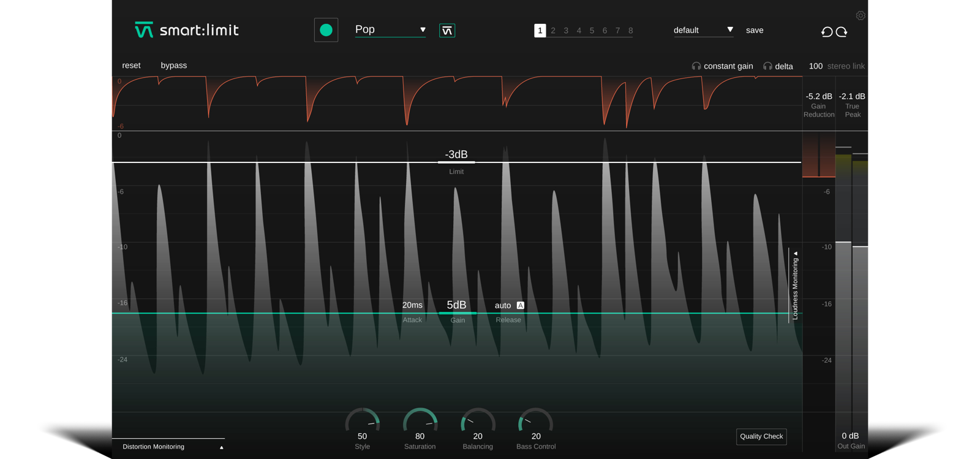Open the default preset dropdown
980x459 pixels.
click(x=703, y=30)
